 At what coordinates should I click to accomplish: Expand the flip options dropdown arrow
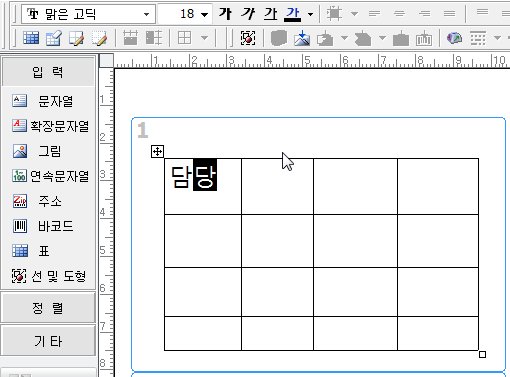(382, 38)
